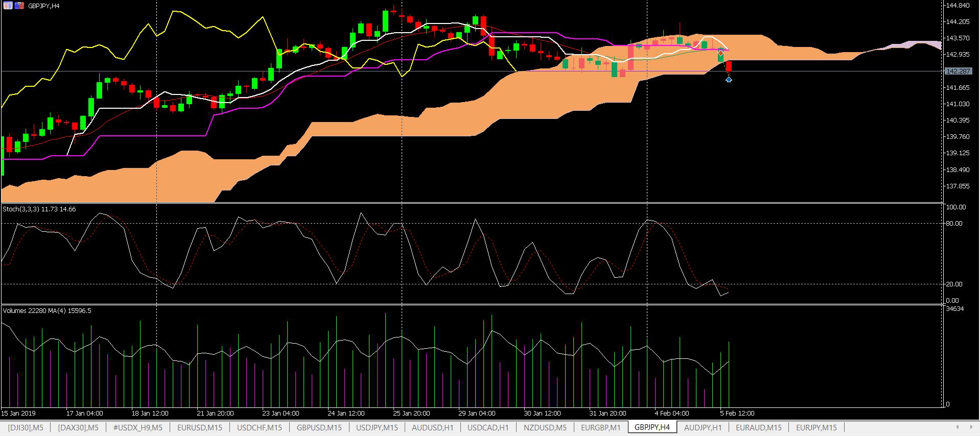Click the 138.490 price scale value

click(958, 170)
